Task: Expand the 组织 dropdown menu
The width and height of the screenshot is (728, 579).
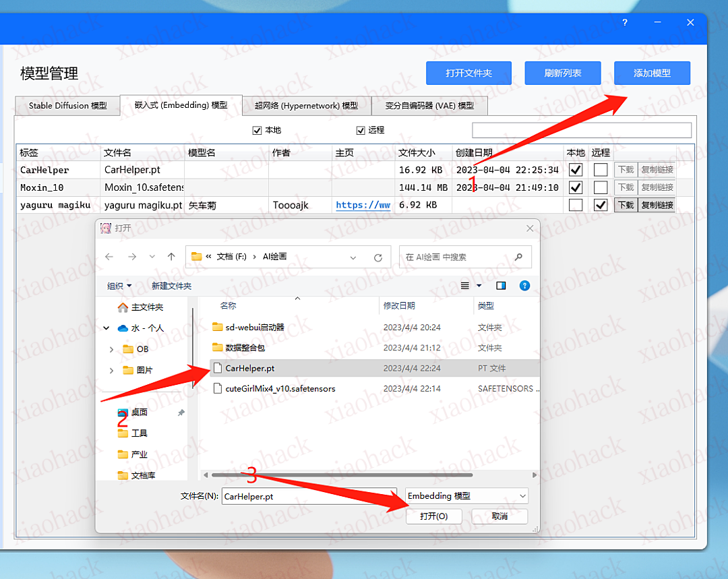Action: pos(119,285)
